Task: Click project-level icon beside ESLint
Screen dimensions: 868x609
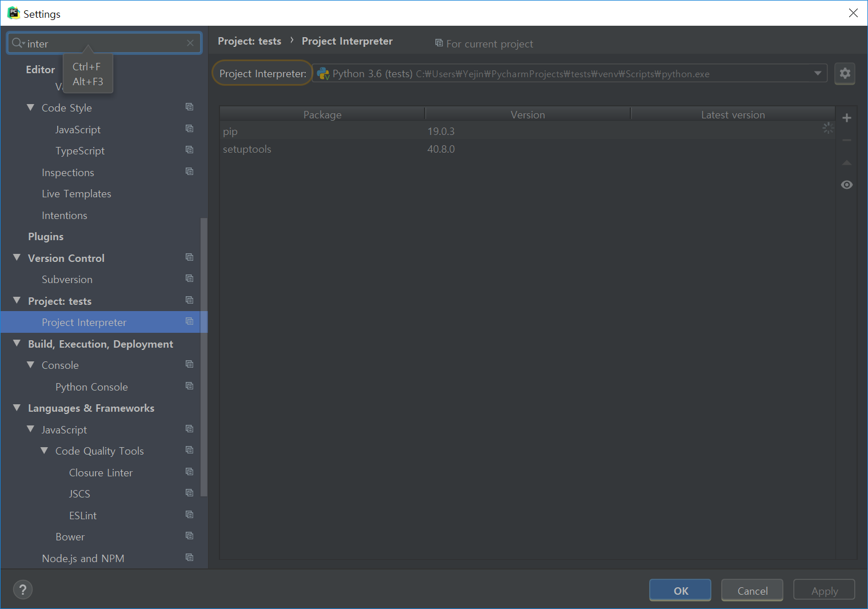Action: (190, 515)
